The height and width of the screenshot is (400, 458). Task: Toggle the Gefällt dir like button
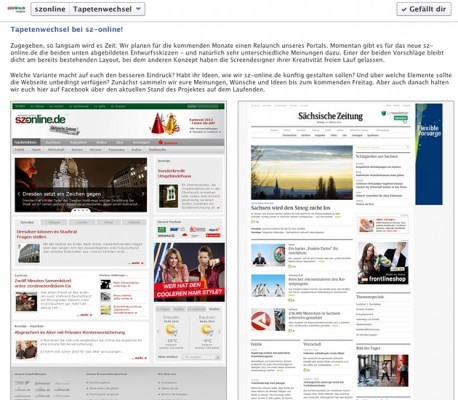point(424,9)
